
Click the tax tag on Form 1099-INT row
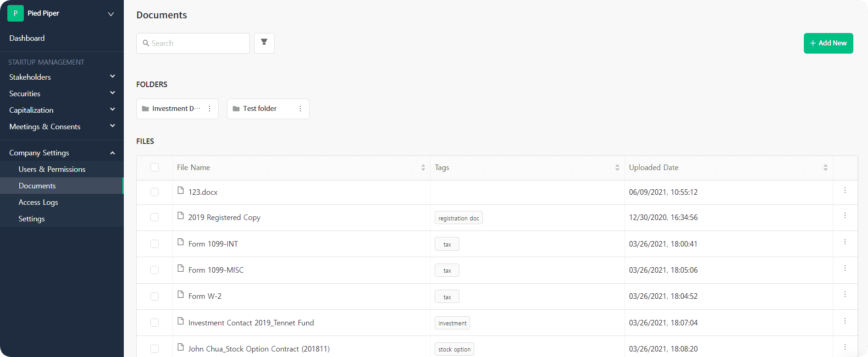[447, 244]
